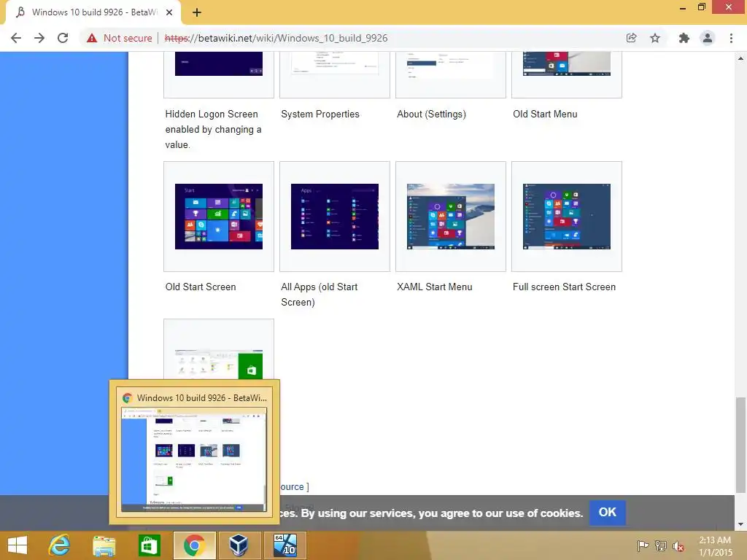Click the muted volume tray icon
This screenshot has height=560, width=747.
(x=678, y=545)
